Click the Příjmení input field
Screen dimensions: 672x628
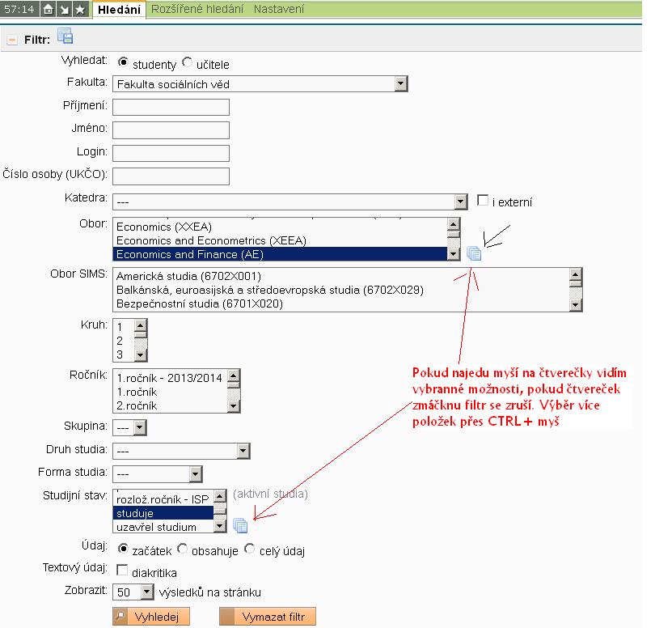(171, 108)
